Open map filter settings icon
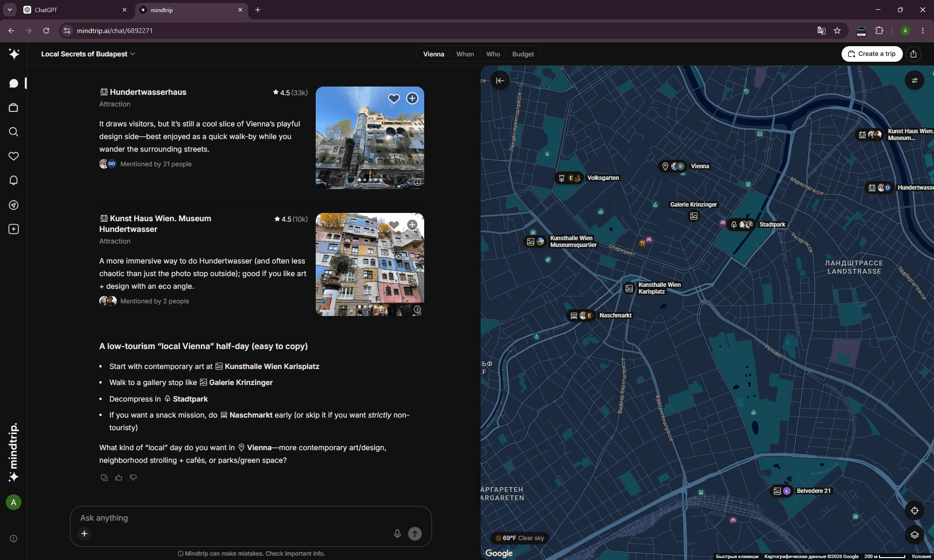 click(915, 81)
